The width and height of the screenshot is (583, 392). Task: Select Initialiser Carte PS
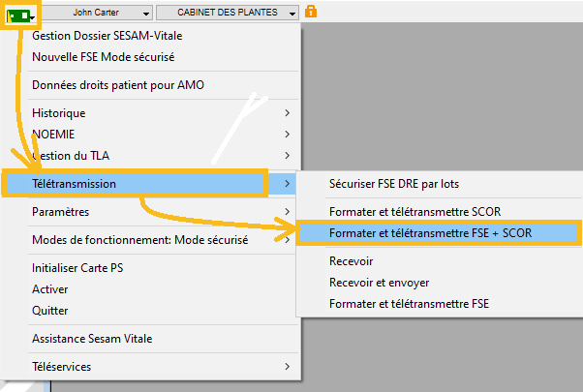(x=84, y=268)
